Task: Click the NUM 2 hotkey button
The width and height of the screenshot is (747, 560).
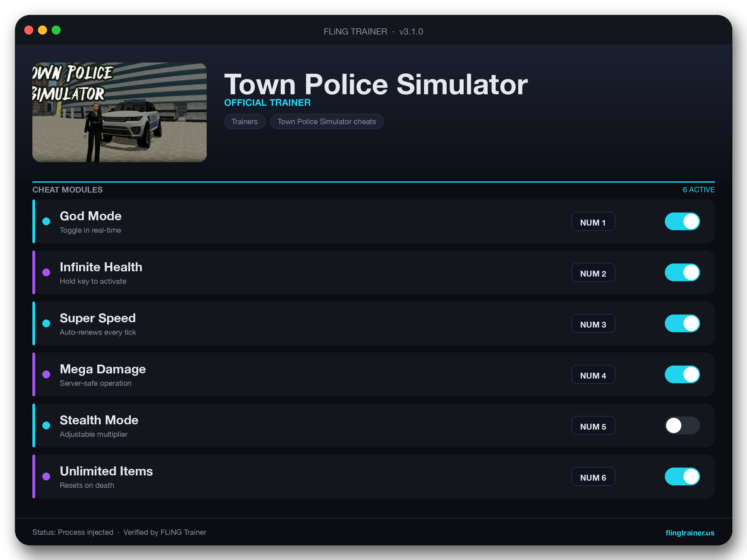Action: pos(593,273)
